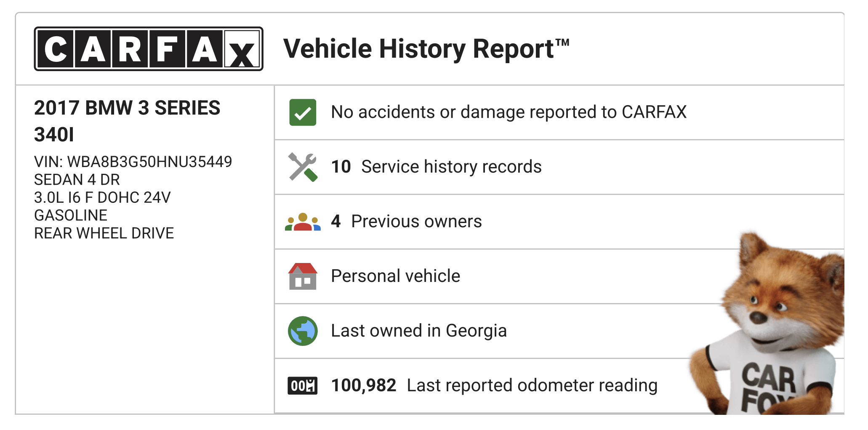
Task: Click Last owned in Georgia text
Action: pyautogui.click(x=419, y=331)
